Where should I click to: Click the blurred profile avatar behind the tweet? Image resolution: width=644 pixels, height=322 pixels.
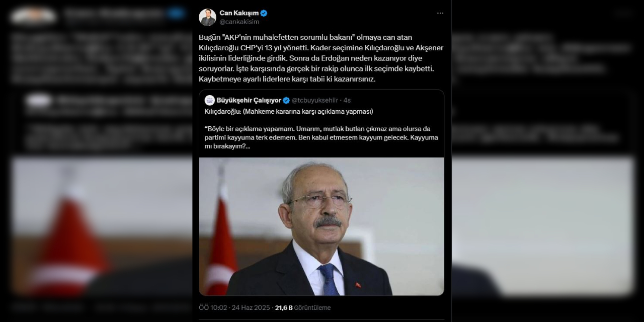pyautogui.click(x=33, y=16)
